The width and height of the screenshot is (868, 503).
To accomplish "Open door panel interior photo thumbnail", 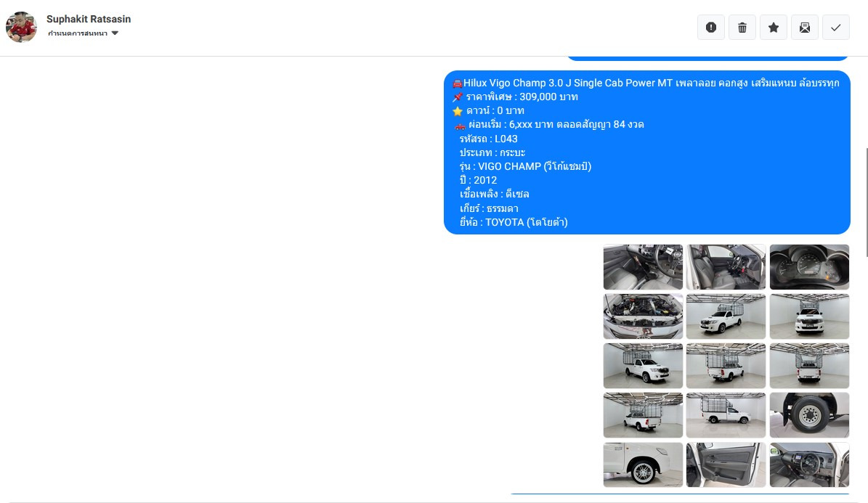I will (726, 465).
